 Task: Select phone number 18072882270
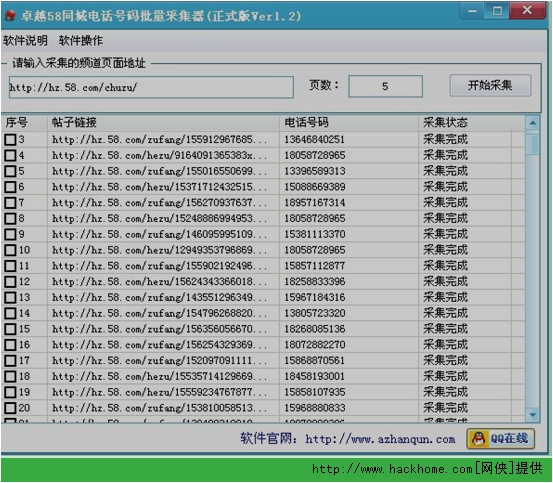315,345
